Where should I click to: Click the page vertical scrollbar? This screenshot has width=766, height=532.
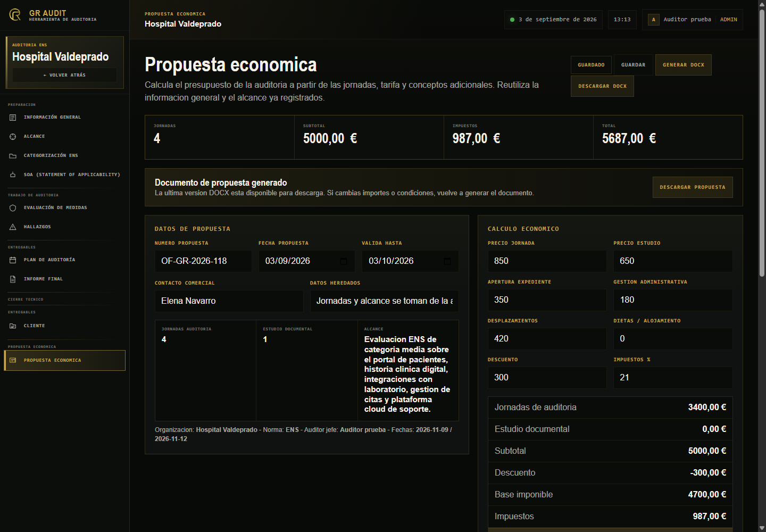click(762, 144)
